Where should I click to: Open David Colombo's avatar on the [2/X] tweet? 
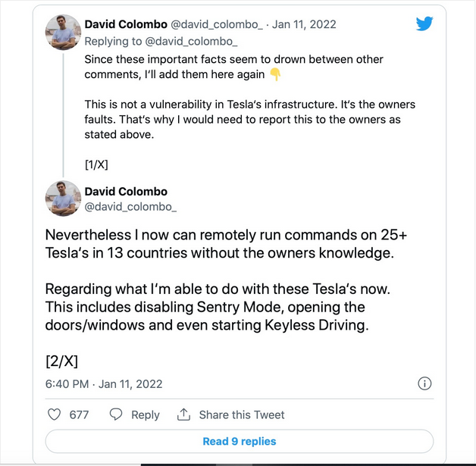(x=64, y=199)
